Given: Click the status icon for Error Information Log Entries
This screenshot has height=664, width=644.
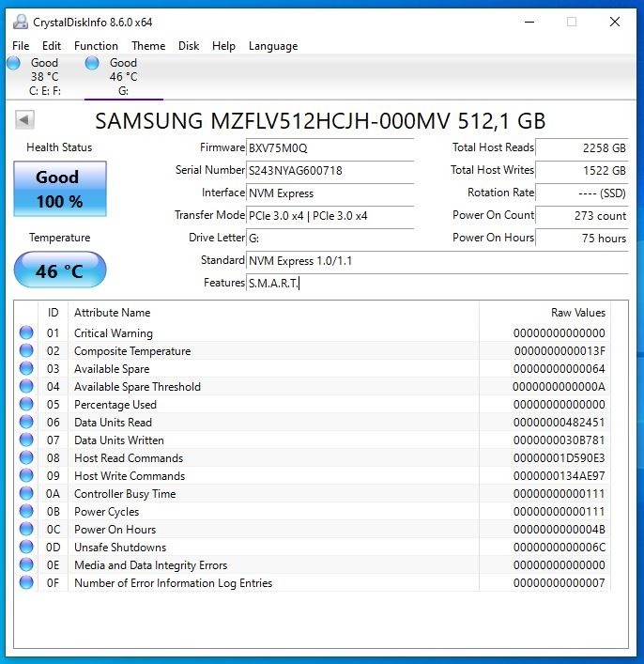Looking at the screenshot, I should click(x=26, y=582).
